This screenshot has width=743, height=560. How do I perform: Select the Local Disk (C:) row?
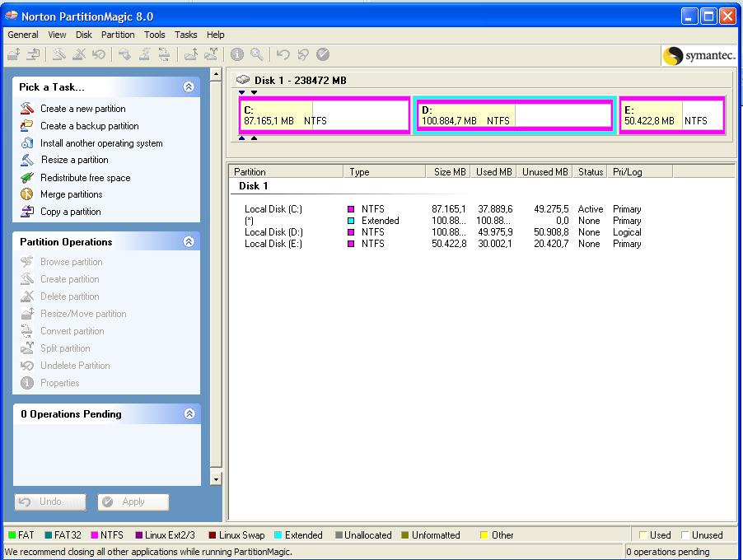coord(442,209)
